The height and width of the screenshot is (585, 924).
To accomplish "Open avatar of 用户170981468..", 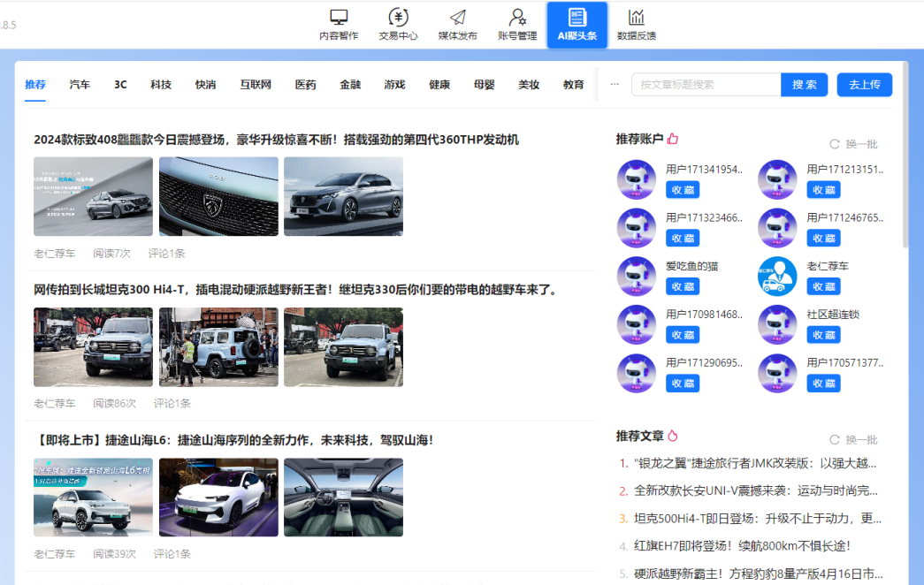I will pos(637,324).
